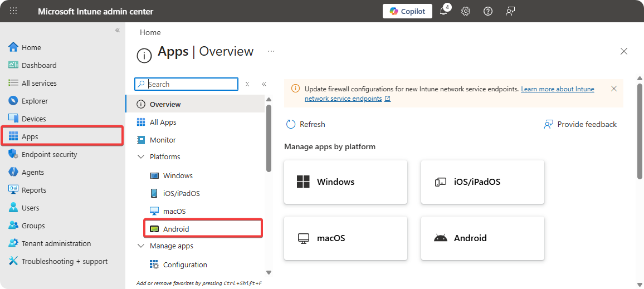644x289 pixels.
Task: Open the Learn more about Intune link
Action: tap(557, 89)
